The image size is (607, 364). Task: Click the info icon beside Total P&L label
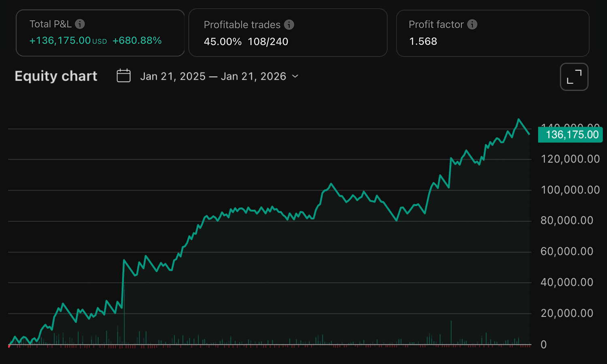[80, 24]
